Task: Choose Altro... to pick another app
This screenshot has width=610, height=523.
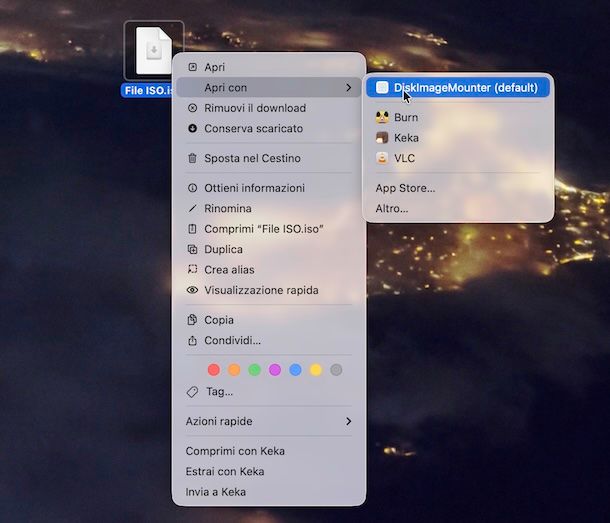Action: coord(458,208)
